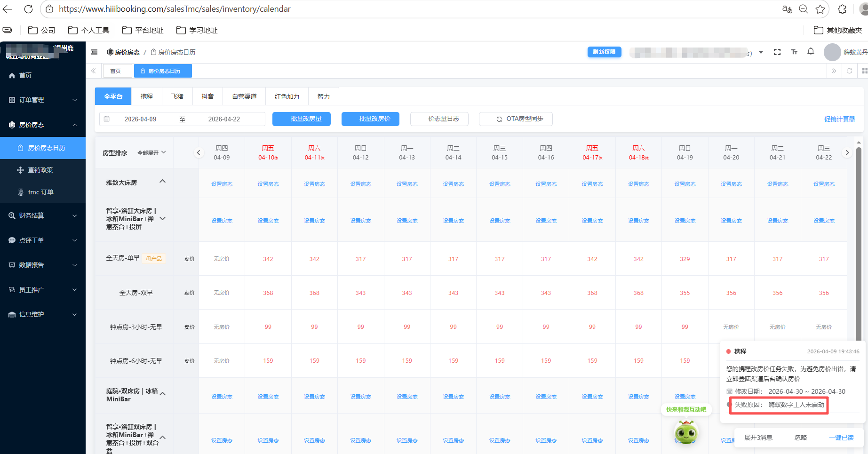Image resolution: width=868 pixels, height=454 pixels.
Task: Open the notification bell icon
Action: point(811,52)
